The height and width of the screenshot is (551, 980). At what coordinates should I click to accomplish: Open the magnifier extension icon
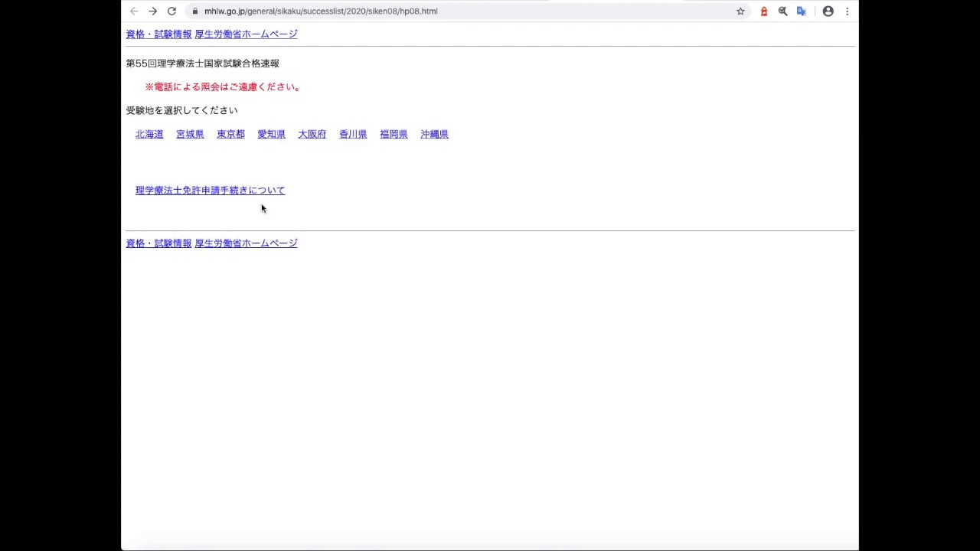(782, 11)
